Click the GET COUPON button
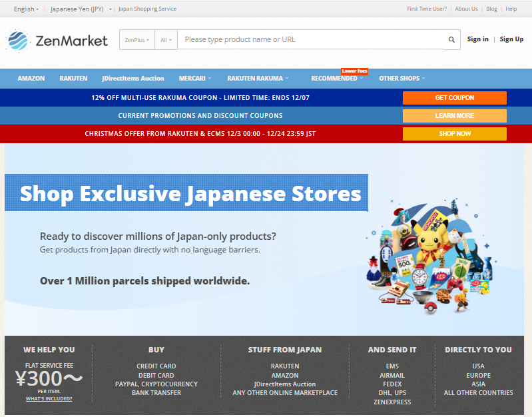This screenshot has height=417, width=532. [x=455, y=98]
